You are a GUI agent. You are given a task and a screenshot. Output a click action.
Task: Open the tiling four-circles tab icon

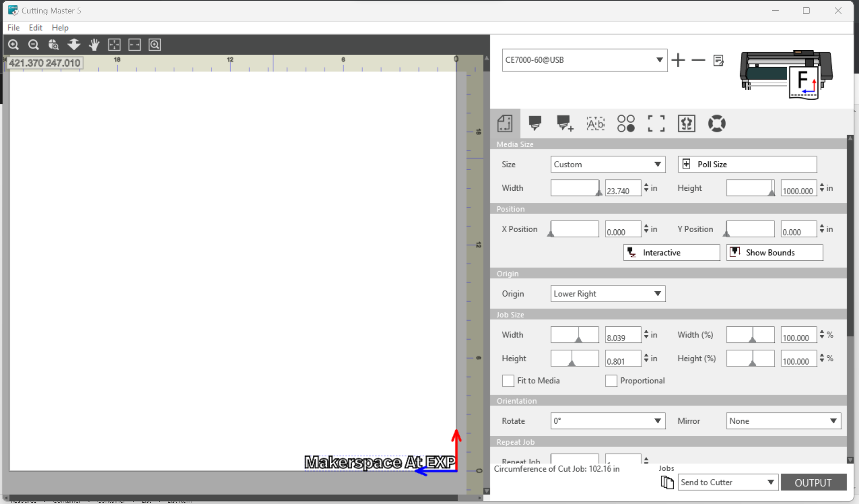[626, 123]
